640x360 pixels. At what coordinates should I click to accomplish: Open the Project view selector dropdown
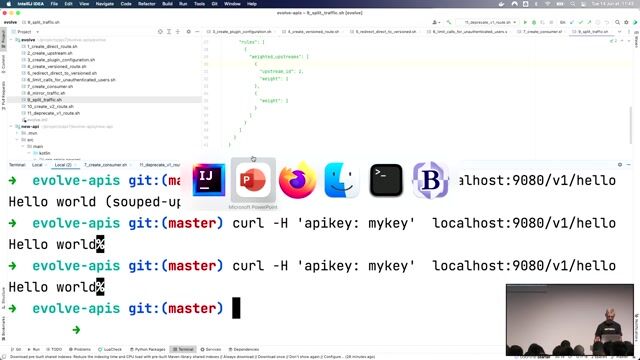coord(27,32)
